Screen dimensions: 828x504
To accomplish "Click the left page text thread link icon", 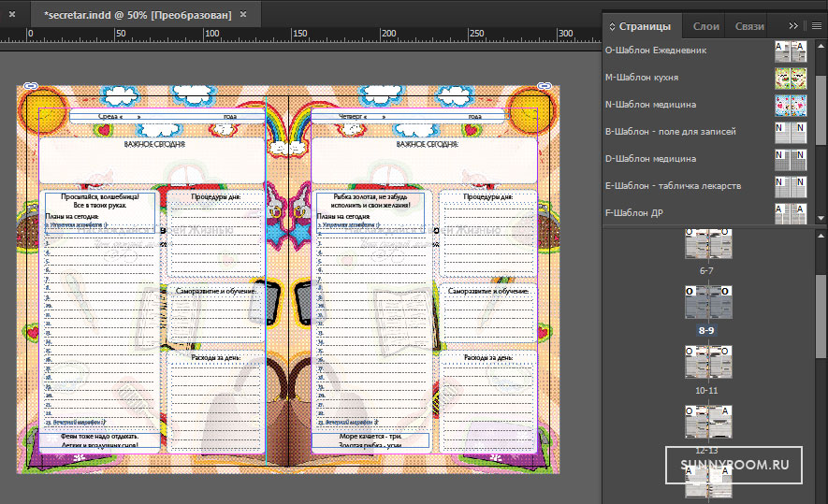I will 31,85.
